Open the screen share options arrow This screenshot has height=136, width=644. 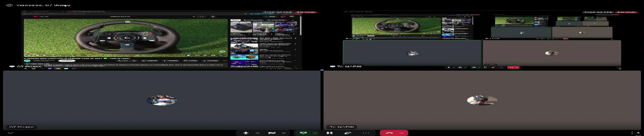pos(315,133)
